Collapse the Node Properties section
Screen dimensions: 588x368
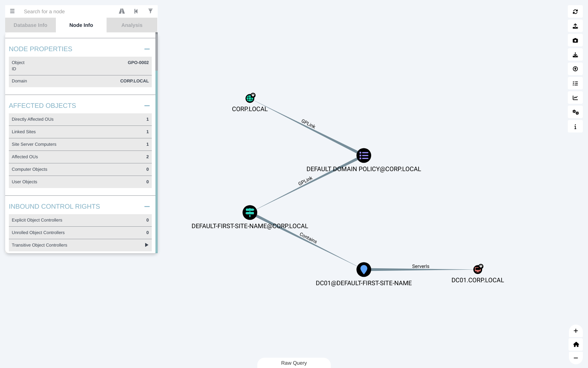147,49
